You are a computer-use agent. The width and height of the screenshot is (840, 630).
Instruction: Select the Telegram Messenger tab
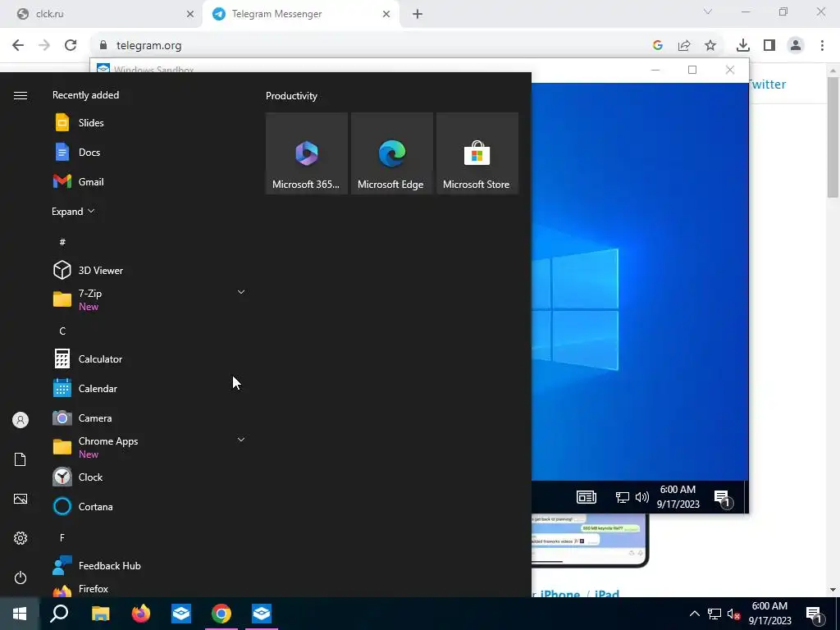click(x=300, y=14)
